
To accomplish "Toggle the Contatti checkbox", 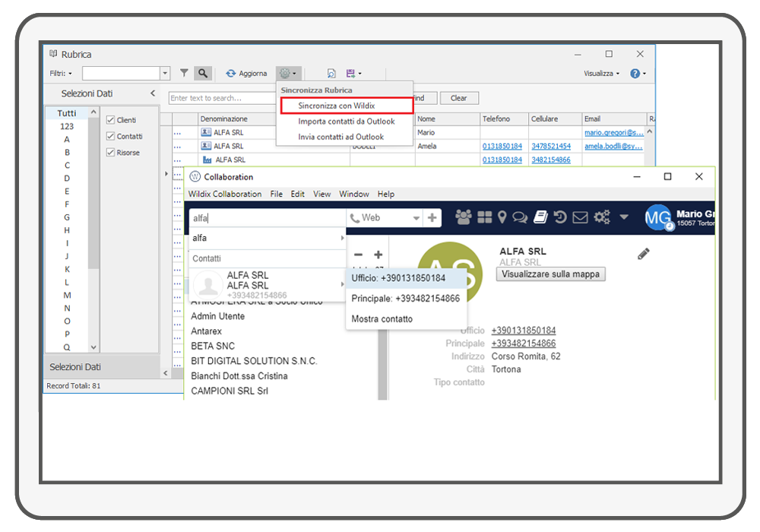I will coord(111,136).
